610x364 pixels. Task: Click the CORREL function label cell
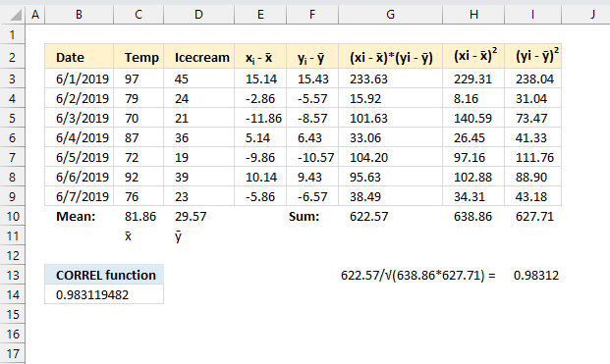point(104,275)
